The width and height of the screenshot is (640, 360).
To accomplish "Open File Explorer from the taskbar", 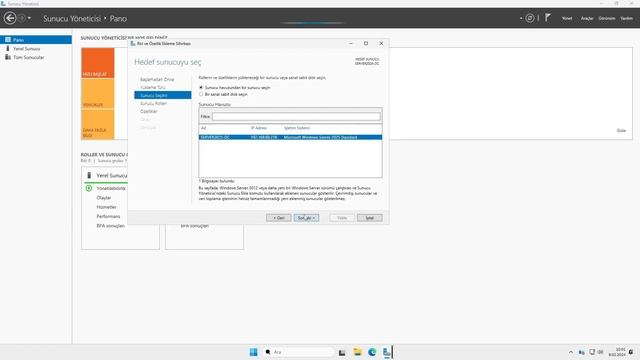I will [x=357, y=352].
